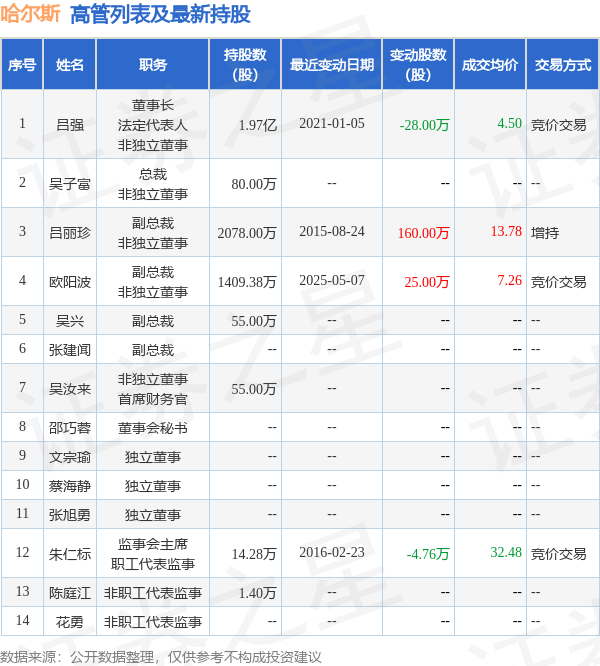The height and width of the screenshot is (666, 600).
Task: Click the 1409.38万 shareholding cell
Action: 247,282
